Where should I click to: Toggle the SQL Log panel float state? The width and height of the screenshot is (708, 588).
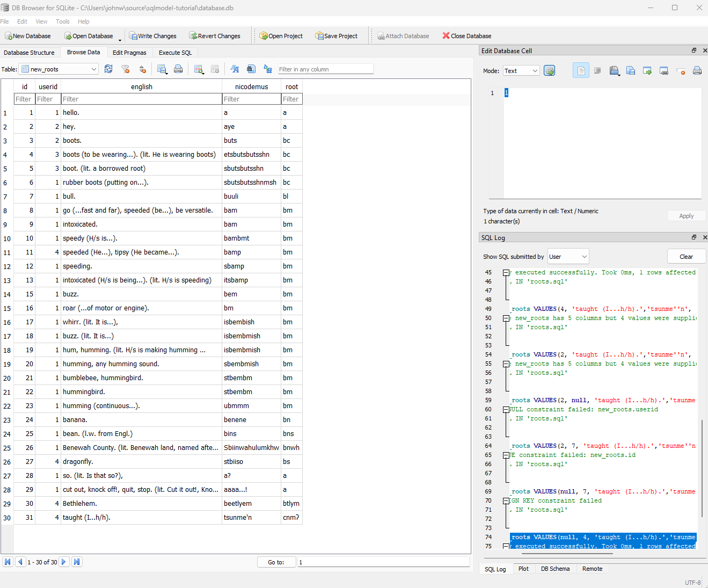tap(694, 237)
